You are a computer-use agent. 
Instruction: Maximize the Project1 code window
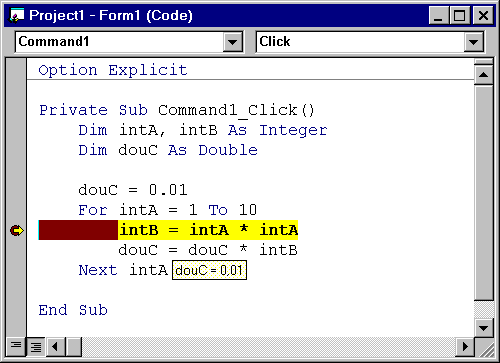click(x=460, y=15)
